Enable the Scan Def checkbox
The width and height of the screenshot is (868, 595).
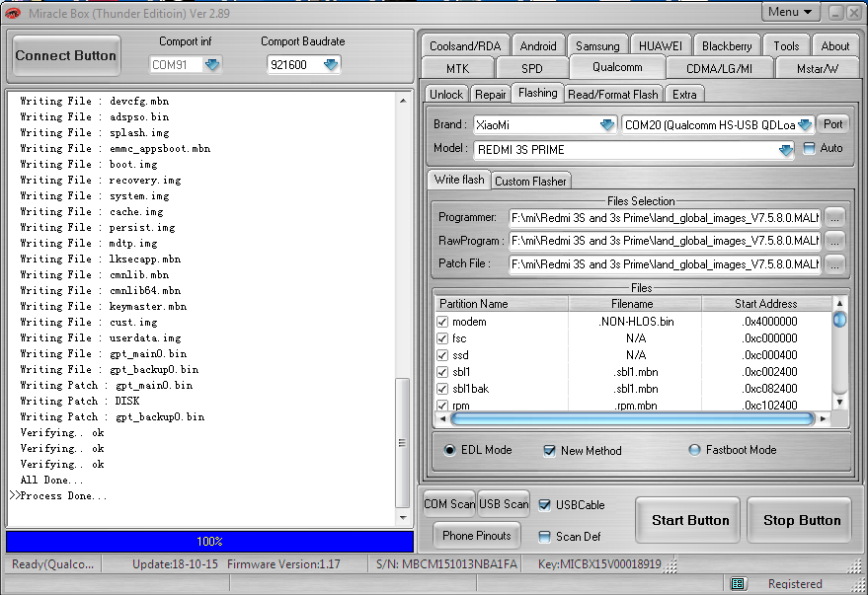[x=545, y=537]
